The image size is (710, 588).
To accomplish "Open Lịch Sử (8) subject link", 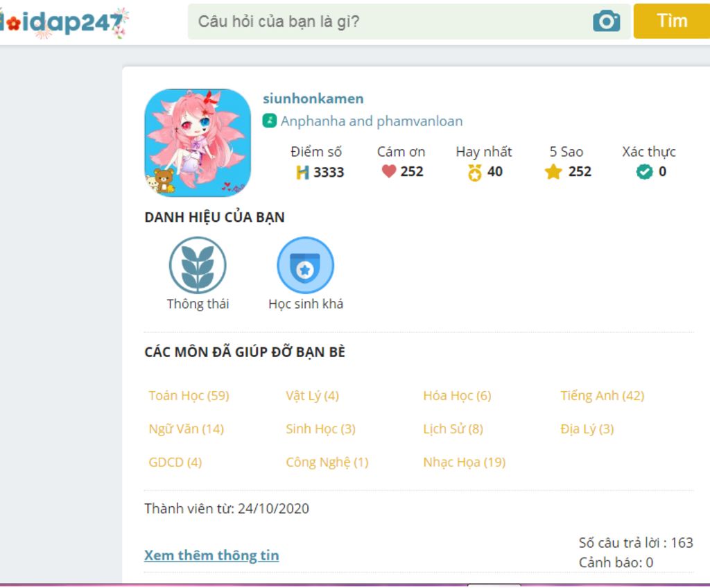I will point(453,429).
